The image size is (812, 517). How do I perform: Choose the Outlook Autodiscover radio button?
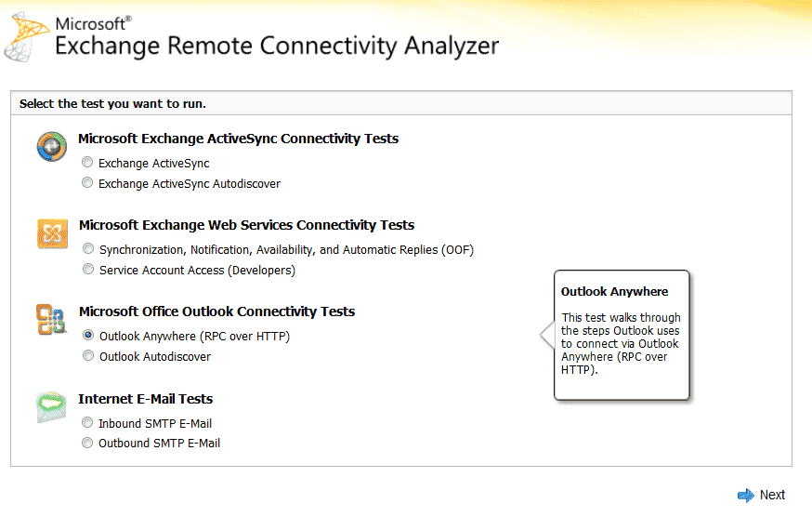point(88,356)
